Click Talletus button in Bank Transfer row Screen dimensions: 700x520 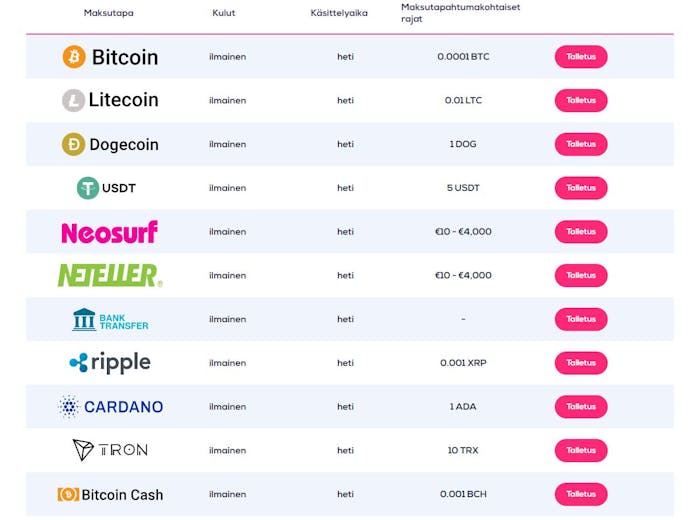(x=581, y=319)
